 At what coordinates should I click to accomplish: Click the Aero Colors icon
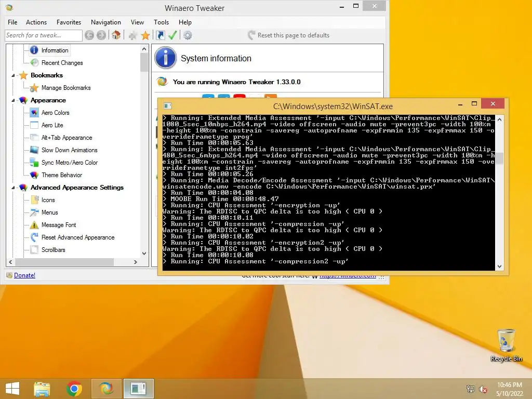pos(34,113)
